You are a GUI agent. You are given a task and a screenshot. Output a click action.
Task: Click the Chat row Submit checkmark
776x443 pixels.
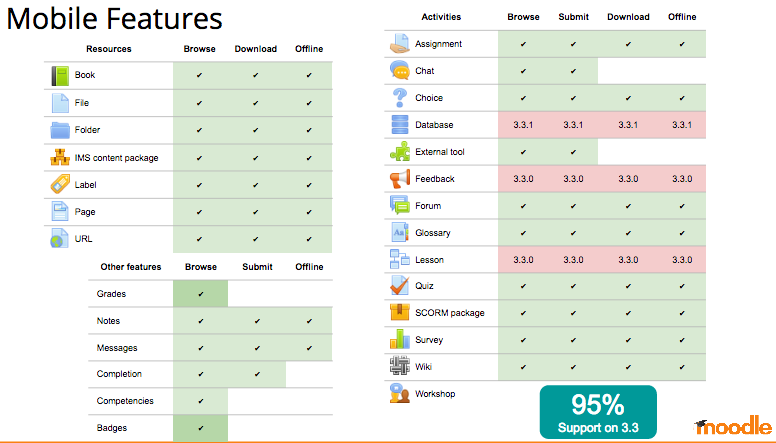tap(573, 71)
